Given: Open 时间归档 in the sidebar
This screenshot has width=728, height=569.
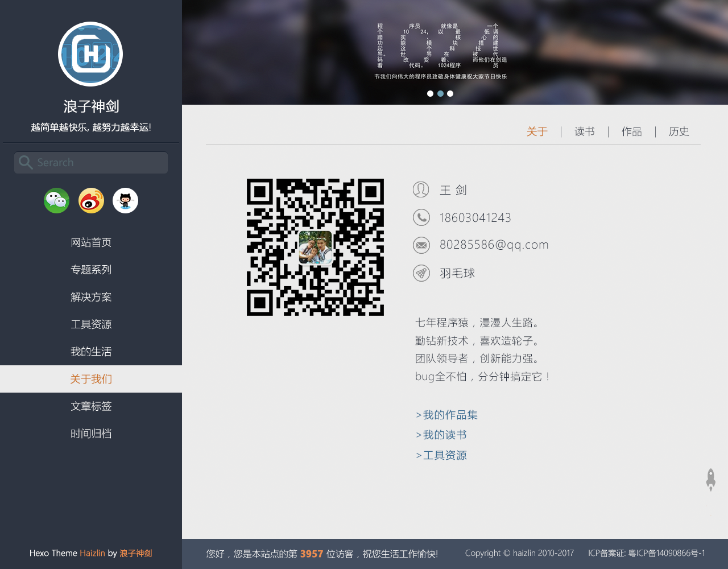Looking at the screenshot, I should (91, 434).
